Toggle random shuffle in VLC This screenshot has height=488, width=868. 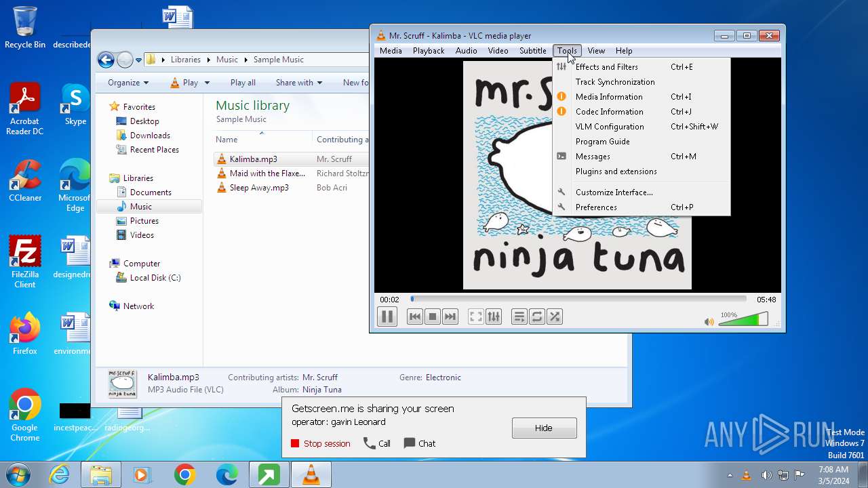(555, 317)
